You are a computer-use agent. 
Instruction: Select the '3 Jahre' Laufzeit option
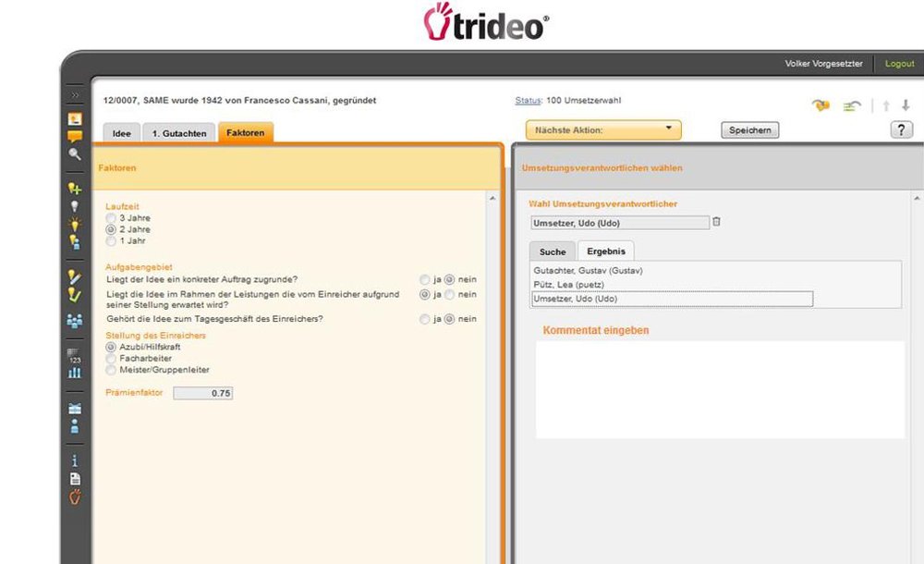click(111, 218)
